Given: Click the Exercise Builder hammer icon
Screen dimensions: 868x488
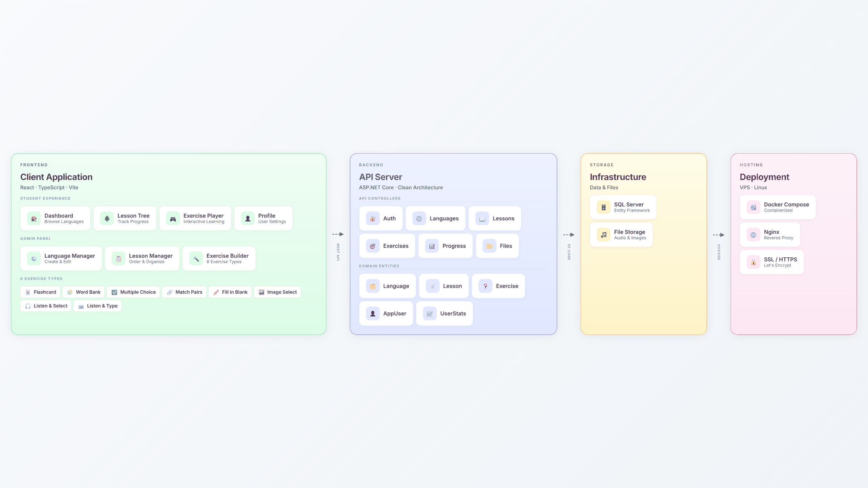Looking at the screenshot, I should pos(196,259).
